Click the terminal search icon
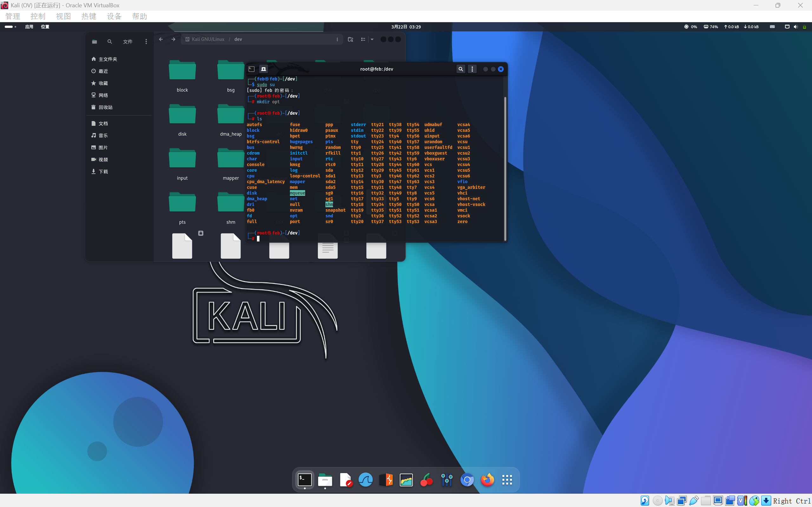 461,69
